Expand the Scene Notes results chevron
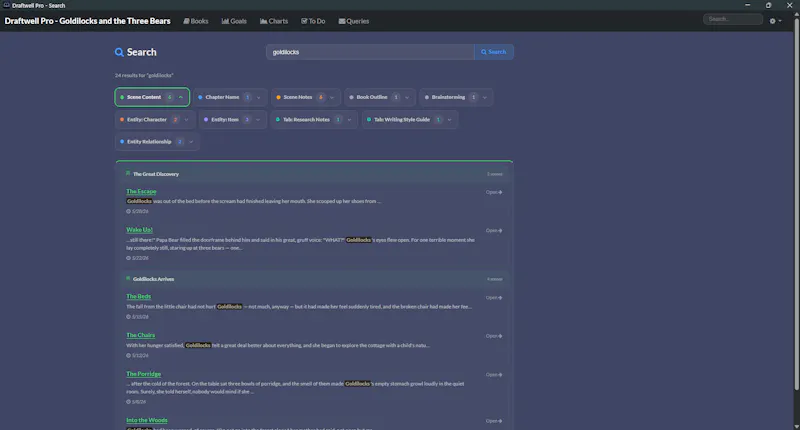 (332, 97)
